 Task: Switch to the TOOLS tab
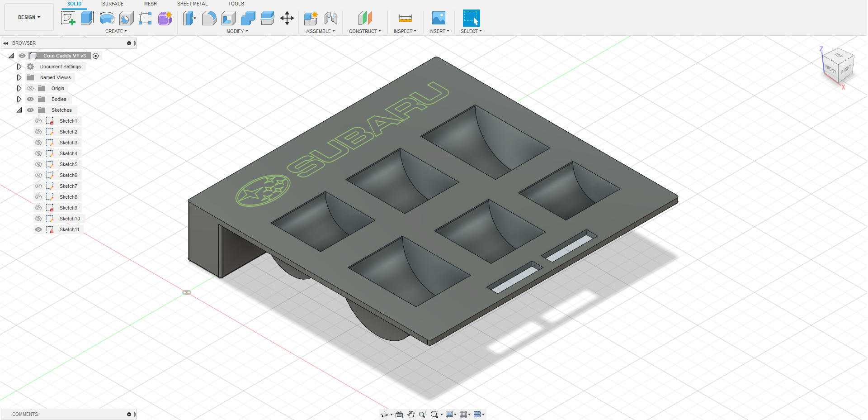(x=236, y=4)
